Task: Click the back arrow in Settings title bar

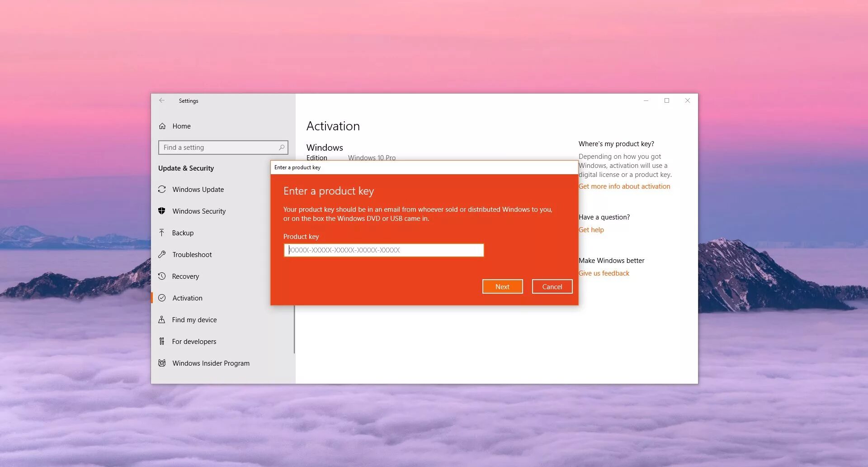Action: [x=162, y=100]
